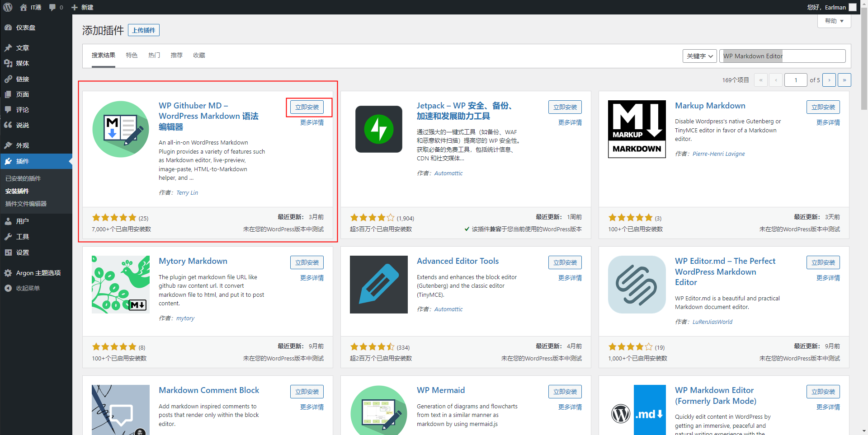Click the plus 新建 icon in admin bar
Image resolution: width=868 pixels, height=435 pixels.
coord(75,7)
